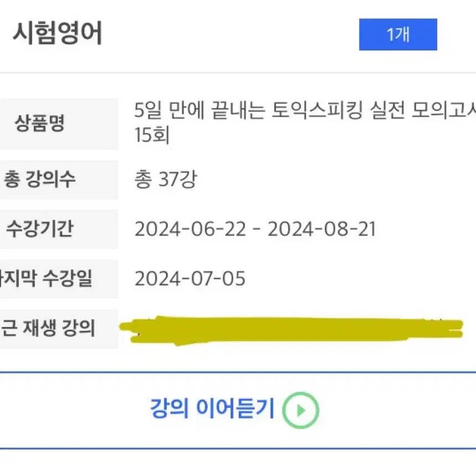Click the gray divider under 시험영어 header
The width and height of the screenshot is (476, 476).
tap(238, 73)
